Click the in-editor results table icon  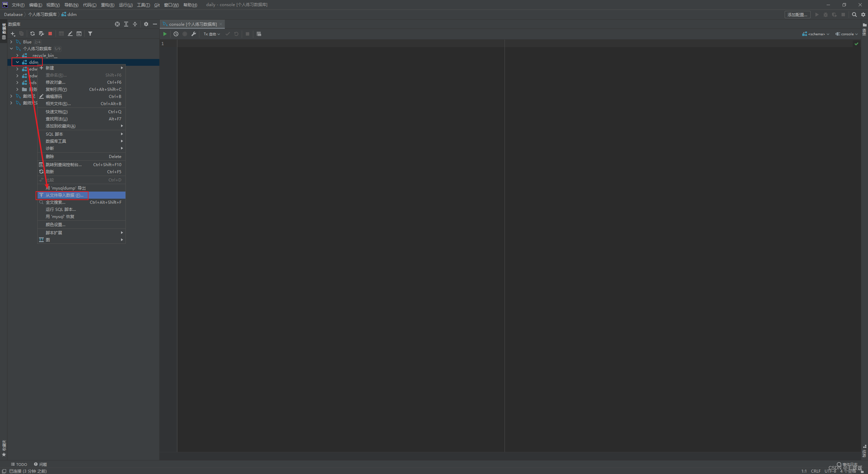[x=259, y=34]
